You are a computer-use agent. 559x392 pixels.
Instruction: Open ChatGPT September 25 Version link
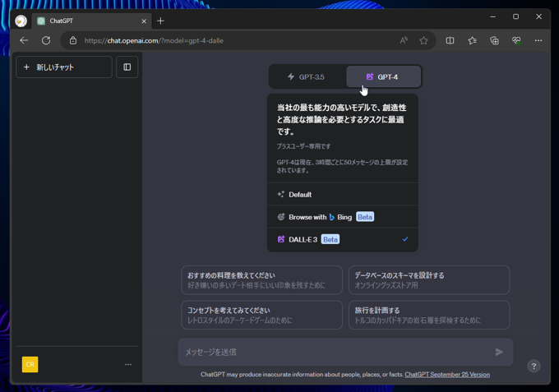(447, 375)
